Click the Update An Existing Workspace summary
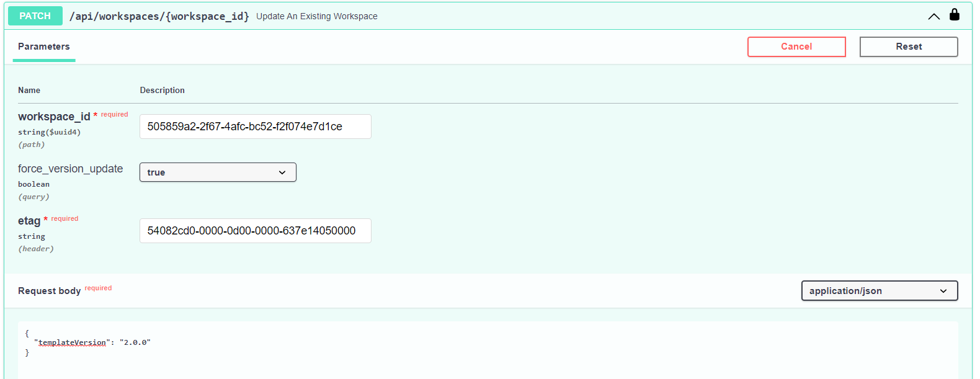The height and width of the screenshot is (379, 980). click(317, 16)
